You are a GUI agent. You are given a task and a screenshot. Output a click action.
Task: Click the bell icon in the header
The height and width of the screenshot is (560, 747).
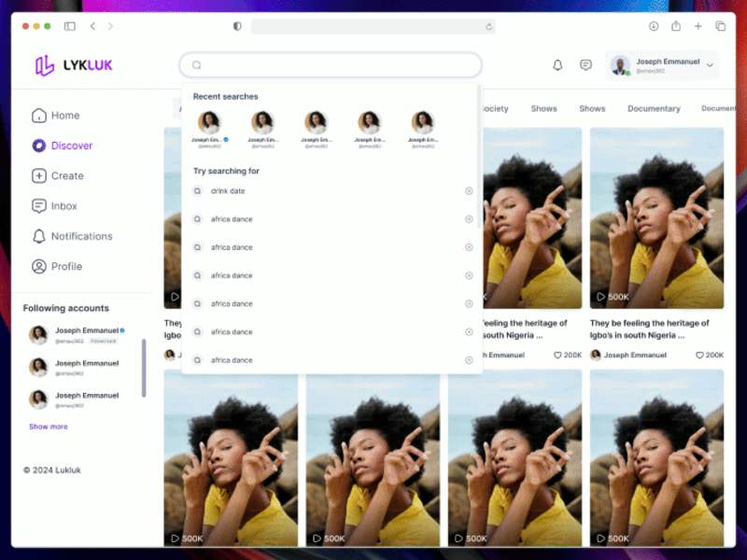click(x=557, y=64)
